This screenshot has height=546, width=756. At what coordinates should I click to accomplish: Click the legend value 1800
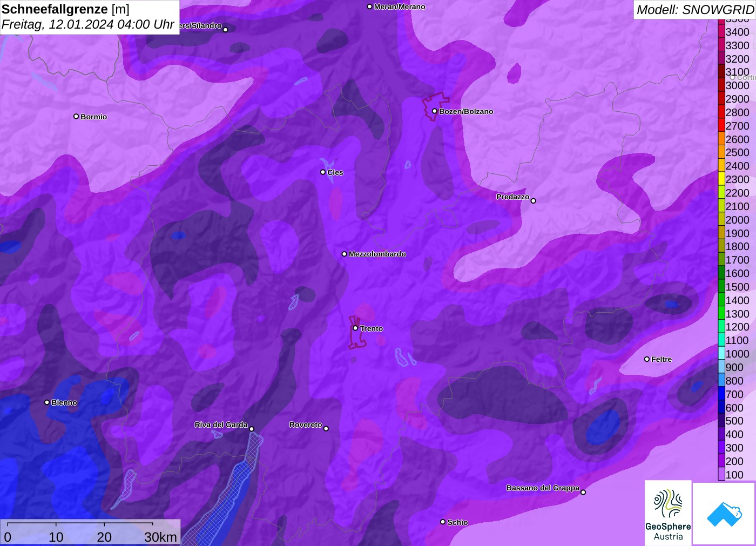[737, 246]
